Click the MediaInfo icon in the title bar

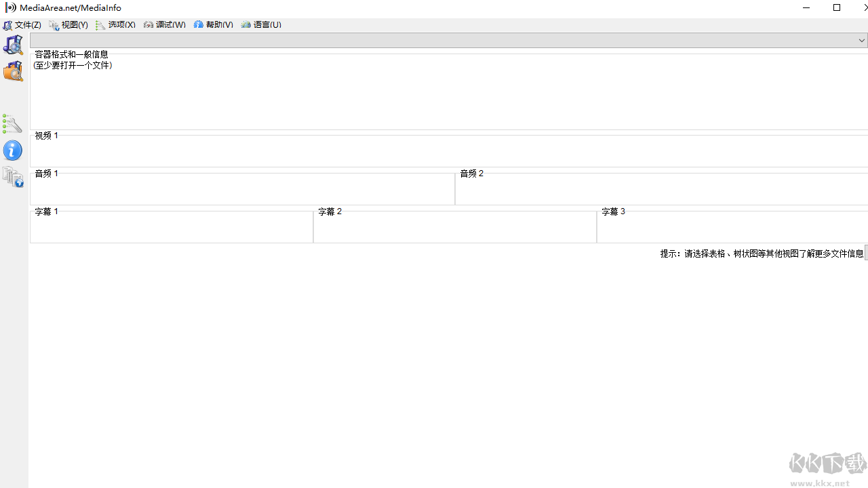pyautogui.click(x=10, y=7)
